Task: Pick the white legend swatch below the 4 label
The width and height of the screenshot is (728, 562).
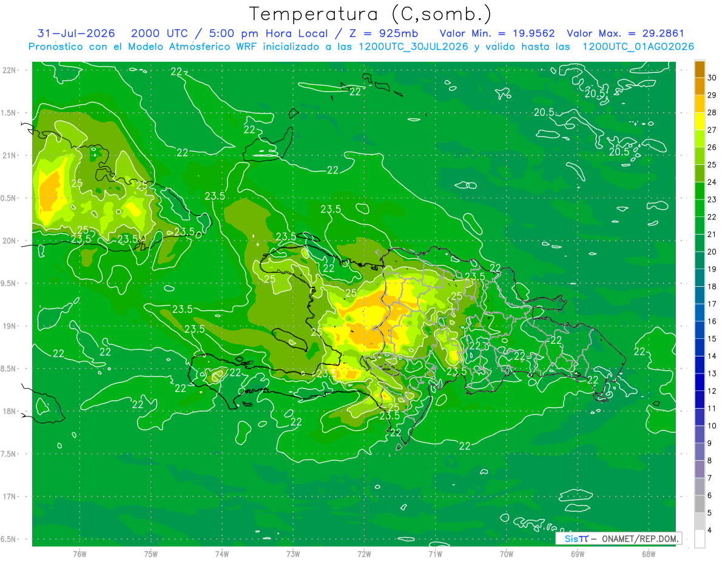Action: [x=699, y=539]
